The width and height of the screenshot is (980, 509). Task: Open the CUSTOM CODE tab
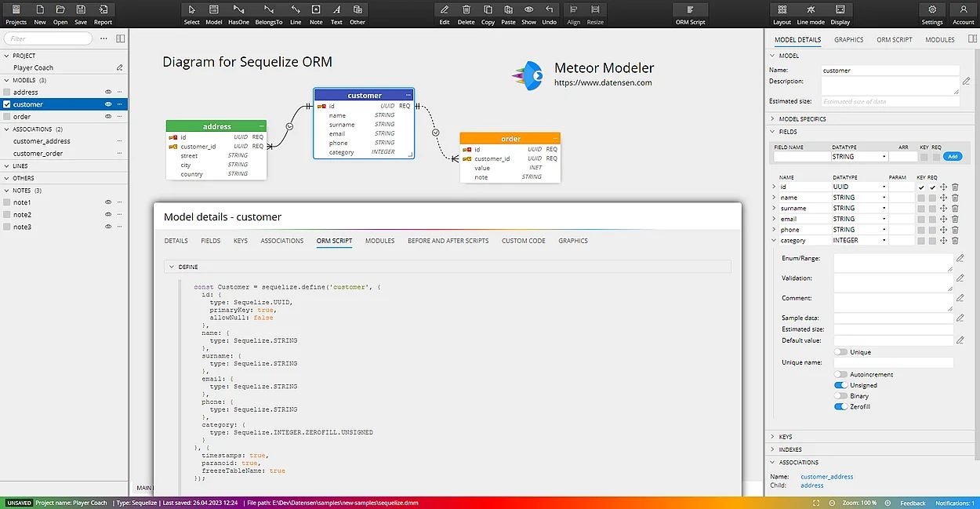524,241
